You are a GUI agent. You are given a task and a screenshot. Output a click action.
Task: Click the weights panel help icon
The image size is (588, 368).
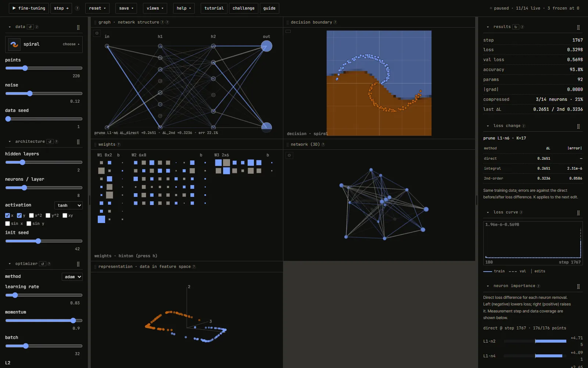click(118, 145)
